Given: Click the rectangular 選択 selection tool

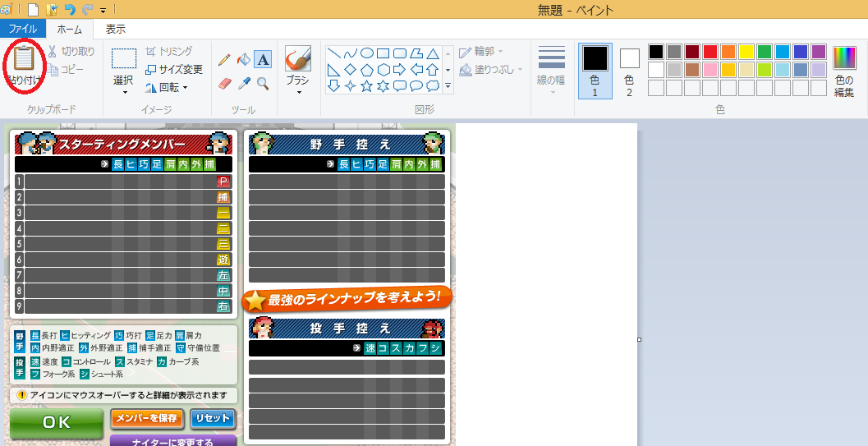Looking at the screenshot, I should point(124,58).
